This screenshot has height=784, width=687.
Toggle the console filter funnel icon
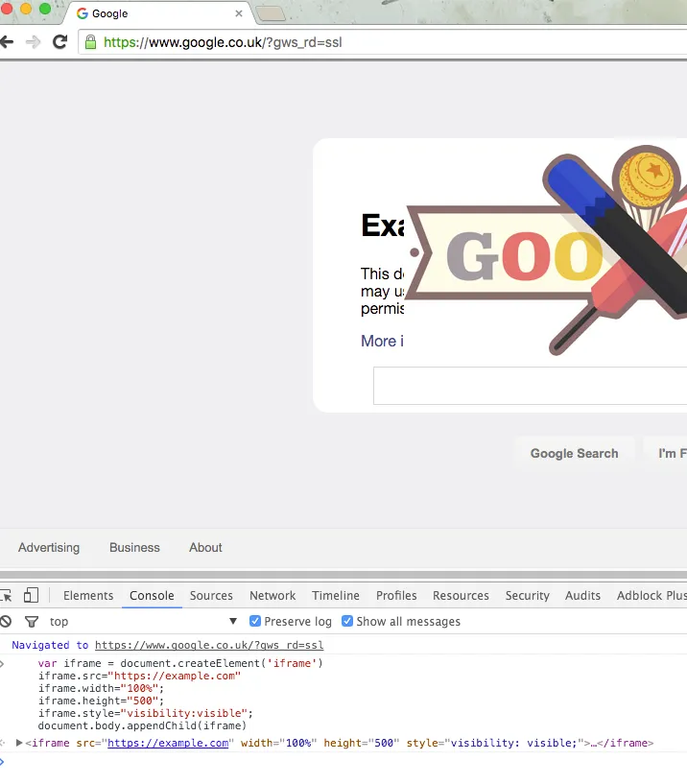32,622
